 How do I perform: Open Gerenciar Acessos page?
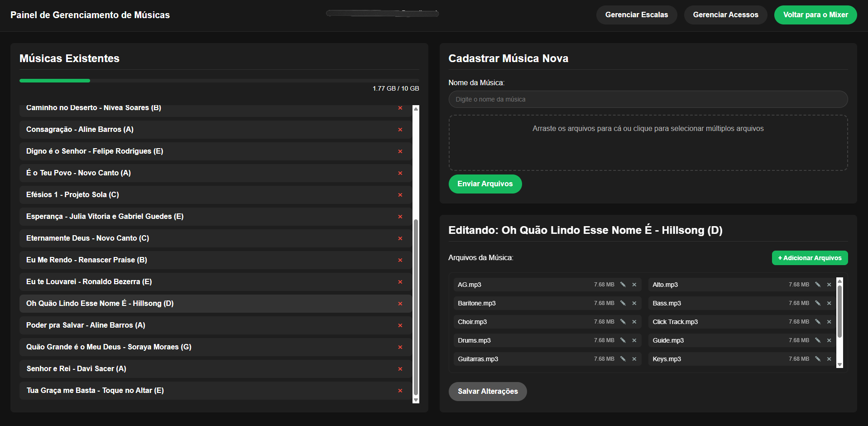[x=725, y=15]
